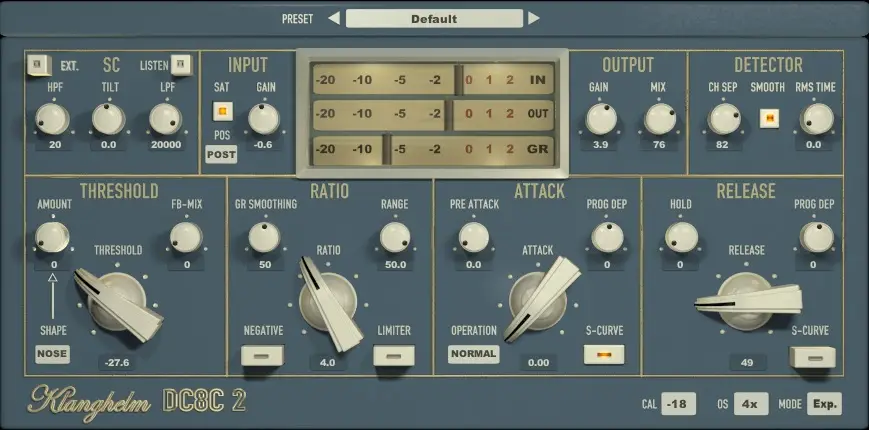Click the GR smoothing value 50
Screen dimensions: 869x430
(x=265, y=265)
